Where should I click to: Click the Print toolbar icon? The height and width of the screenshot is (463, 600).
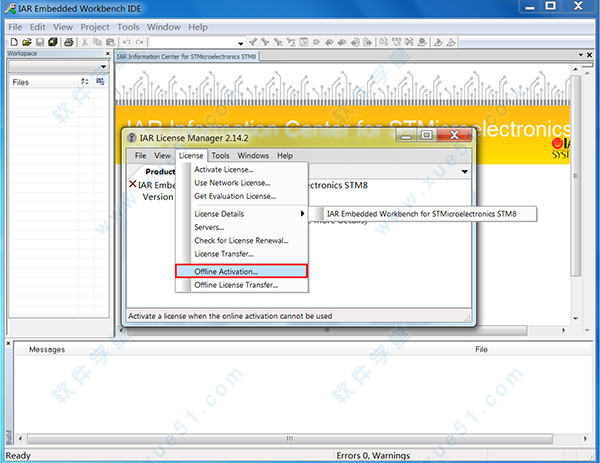click(x=69, y=42)
